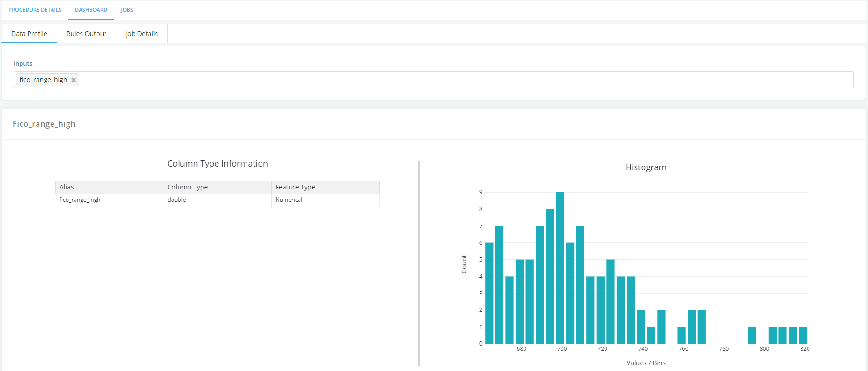
Task: View the Job Details tab
Action: click(142, 34)
